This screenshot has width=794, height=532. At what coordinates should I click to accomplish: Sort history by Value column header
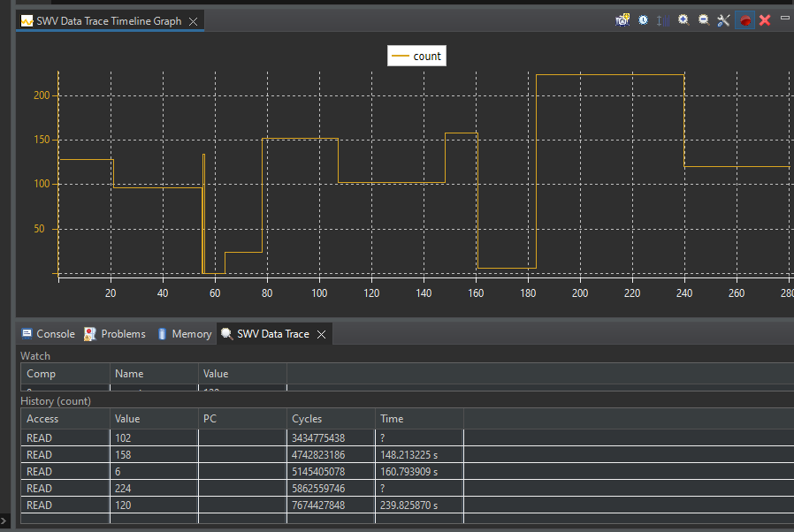154,419
